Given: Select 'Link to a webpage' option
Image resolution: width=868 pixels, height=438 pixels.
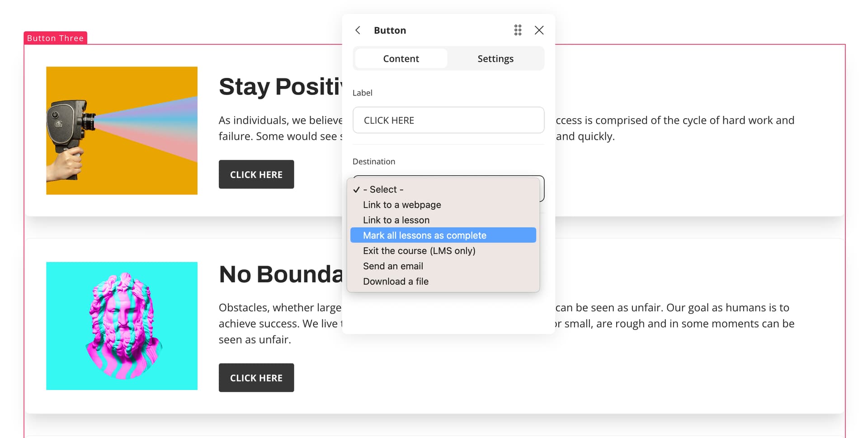Looking at the screenshot, I should (402, 205).
